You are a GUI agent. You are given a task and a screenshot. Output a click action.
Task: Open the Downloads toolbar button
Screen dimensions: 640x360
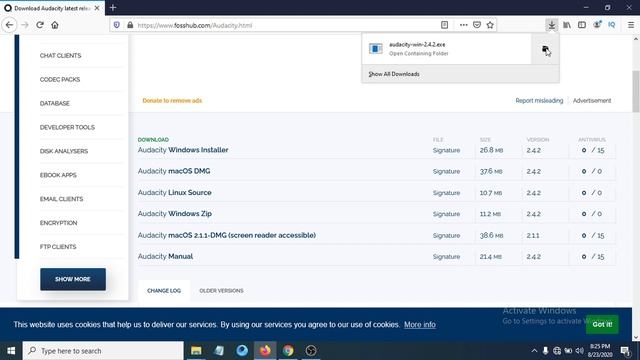[551, 25]
